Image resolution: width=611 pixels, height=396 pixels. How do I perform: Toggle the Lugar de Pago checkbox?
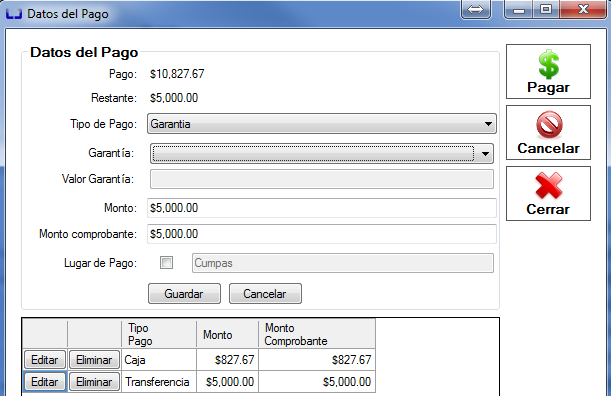166,263
